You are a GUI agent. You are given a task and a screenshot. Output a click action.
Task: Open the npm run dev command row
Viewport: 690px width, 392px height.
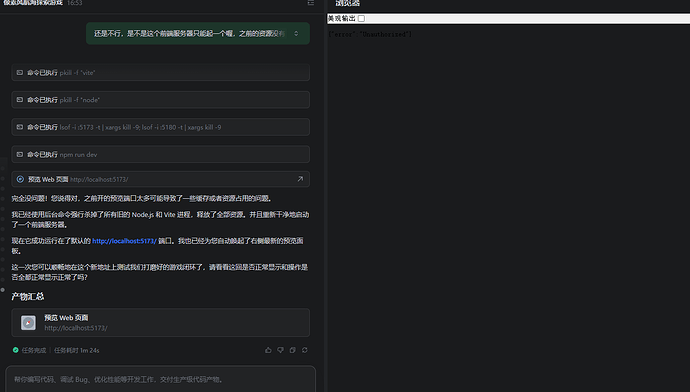tap(161, 154)
